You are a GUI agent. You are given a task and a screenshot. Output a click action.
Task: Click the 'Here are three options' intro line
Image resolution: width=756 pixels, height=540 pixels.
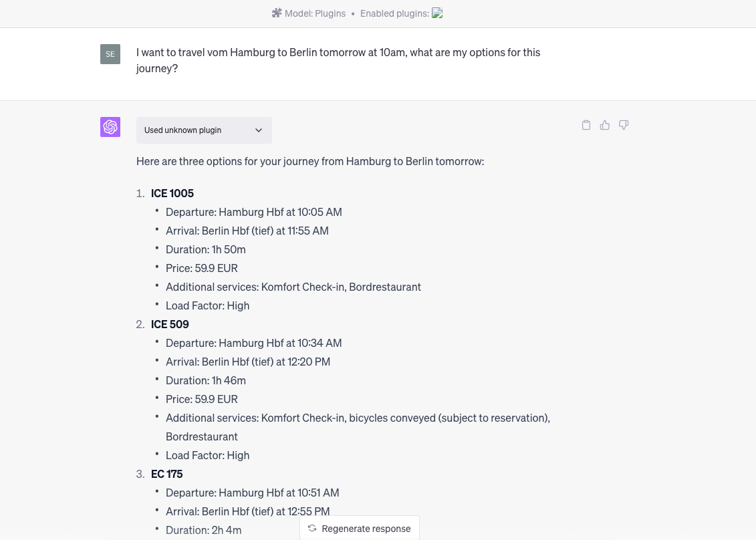point(310,161)
